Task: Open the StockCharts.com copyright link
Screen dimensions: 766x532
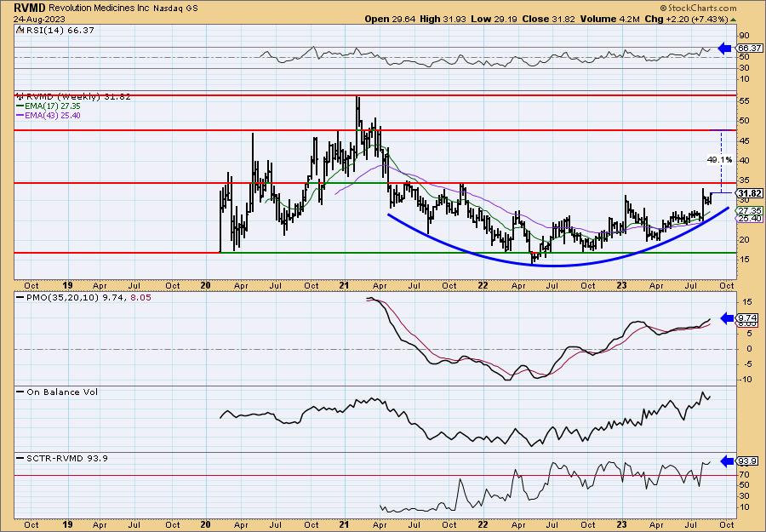Action: pos(698,9)
